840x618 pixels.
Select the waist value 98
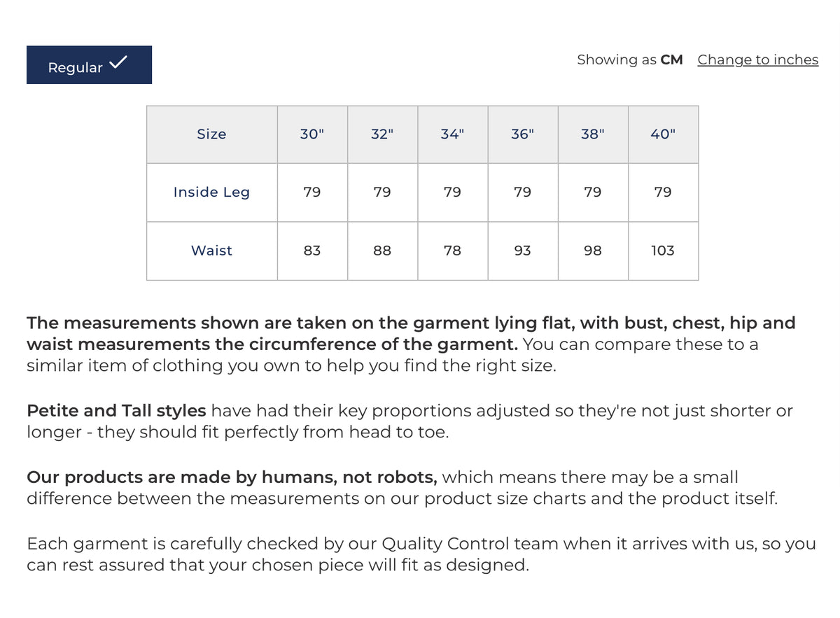pos(592,251)
